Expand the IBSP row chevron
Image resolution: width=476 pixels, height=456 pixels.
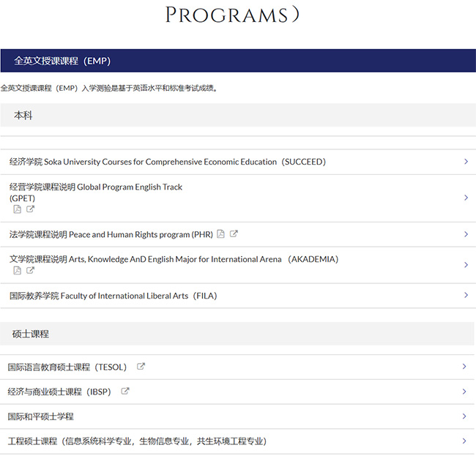[464, 392]
